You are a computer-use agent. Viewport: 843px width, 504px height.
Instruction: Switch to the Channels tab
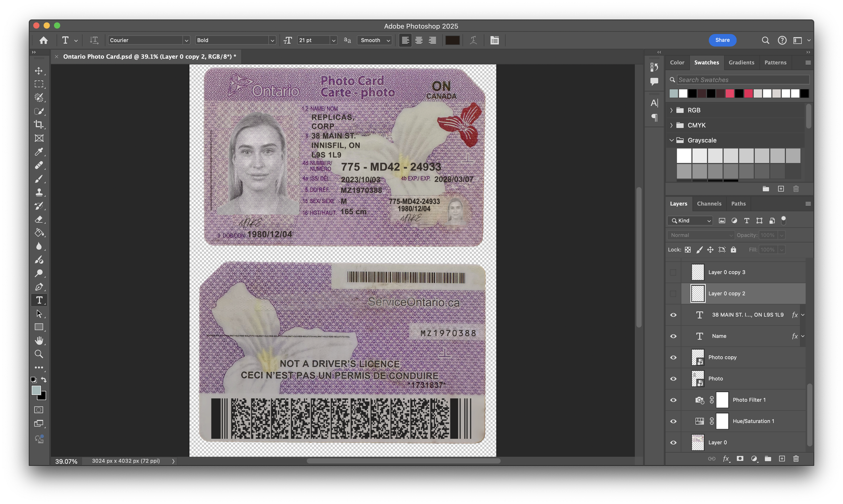pos(709,204)
